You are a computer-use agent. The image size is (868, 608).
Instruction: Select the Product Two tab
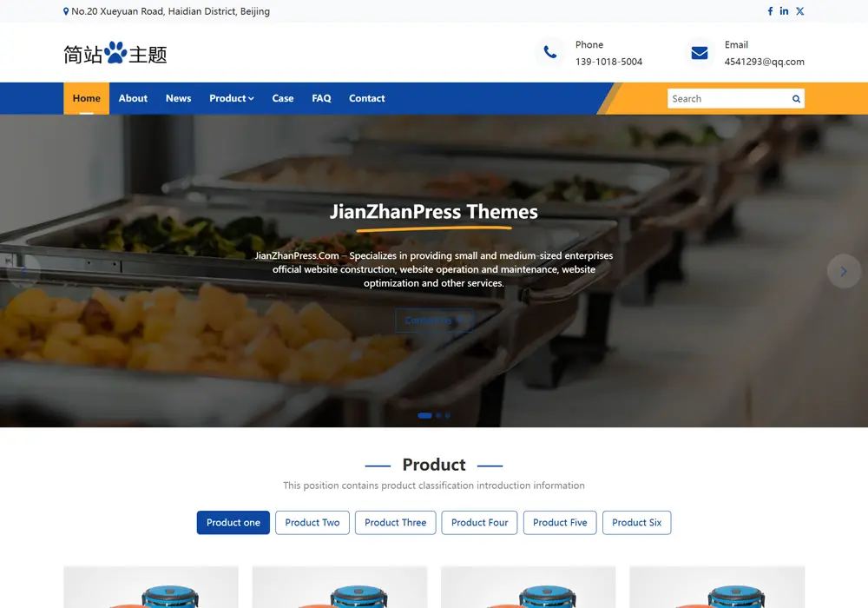pyautogui.click(x=312, y=523)
